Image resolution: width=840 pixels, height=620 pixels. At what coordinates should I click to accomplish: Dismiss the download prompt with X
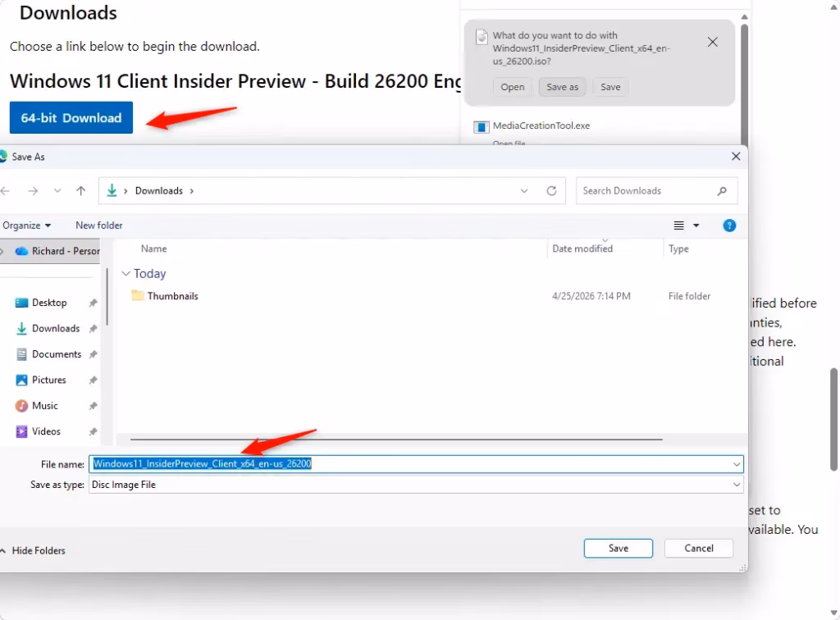click(x=712, y=42)
